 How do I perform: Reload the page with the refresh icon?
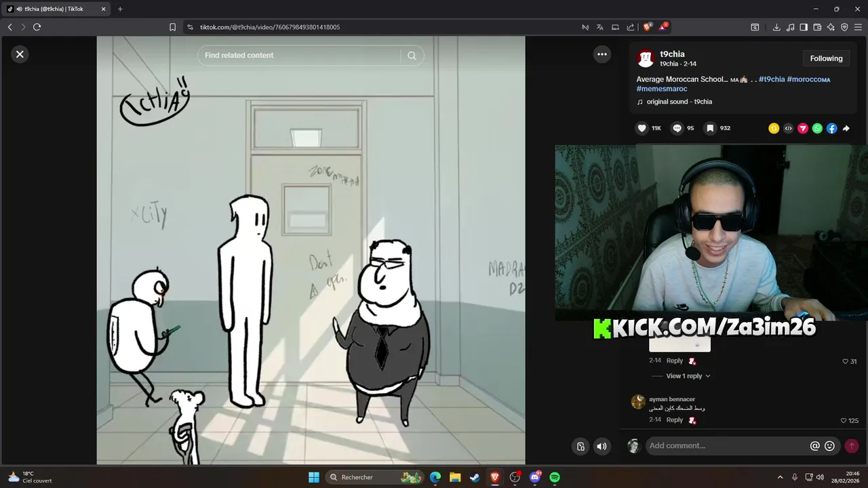[37, 27]
